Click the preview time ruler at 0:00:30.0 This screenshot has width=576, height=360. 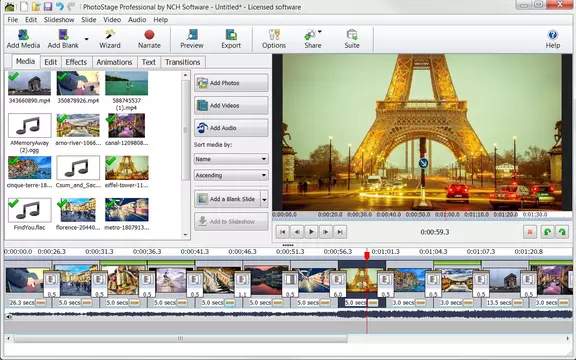[x=359, y=215]
